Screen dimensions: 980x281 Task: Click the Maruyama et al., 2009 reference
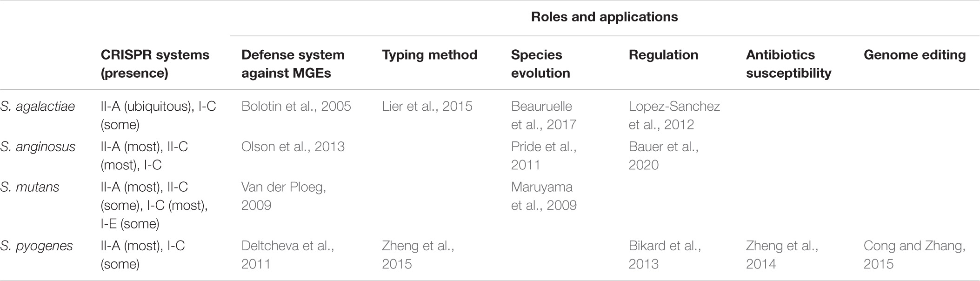543,196
